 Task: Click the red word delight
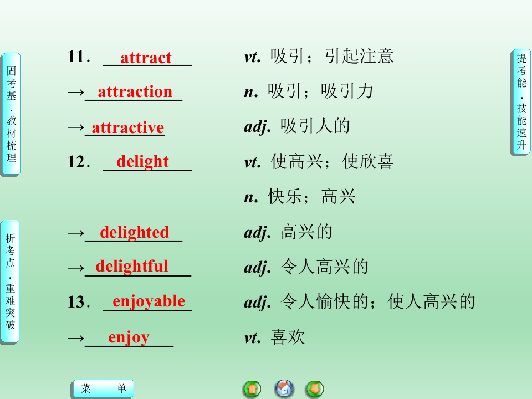click(x=142, y=161)
